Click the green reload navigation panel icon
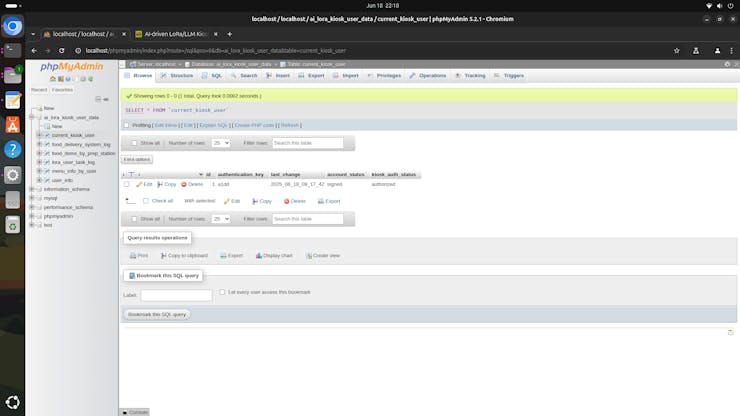 click(x=91, y=79)
